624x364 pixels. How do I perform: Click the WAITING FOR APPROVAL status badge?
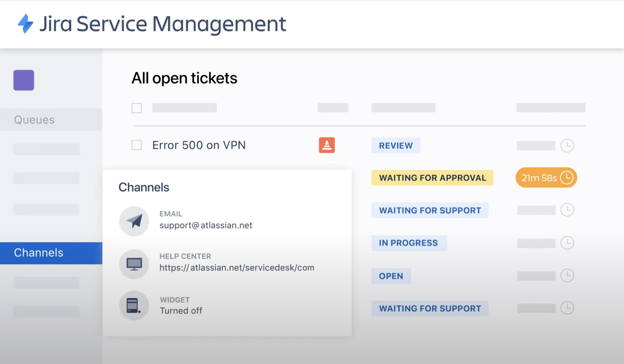coord(432,178)
